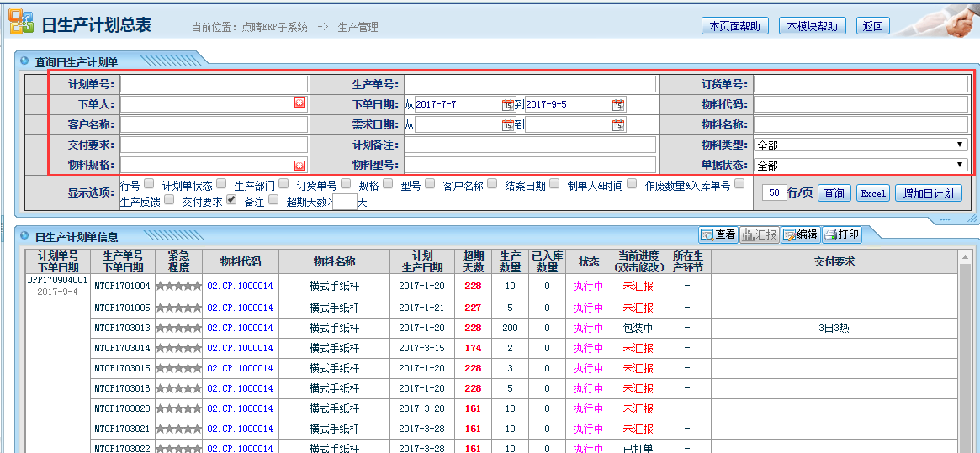This screenshot has width=980, height=453.
Task: Expand the 物料类型 dropdown
Action: point(861,145)
